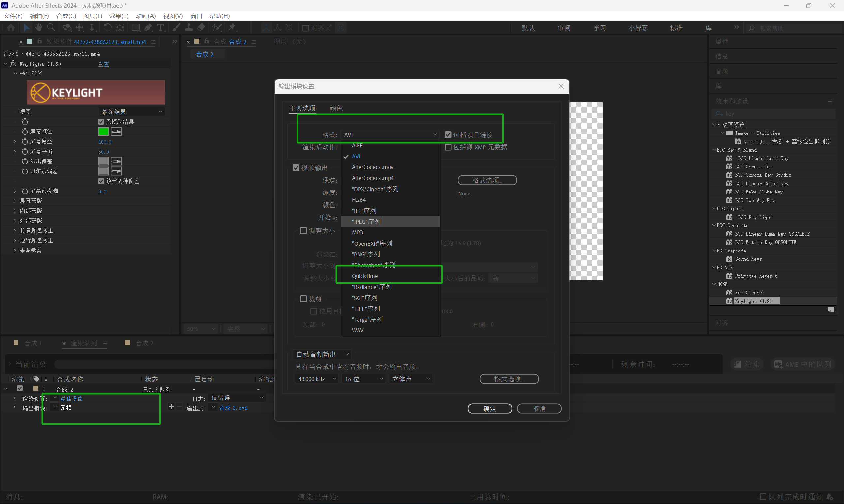Click the search help magnifier icon
The width and height of the screenshot is (844, 504).
752,28
